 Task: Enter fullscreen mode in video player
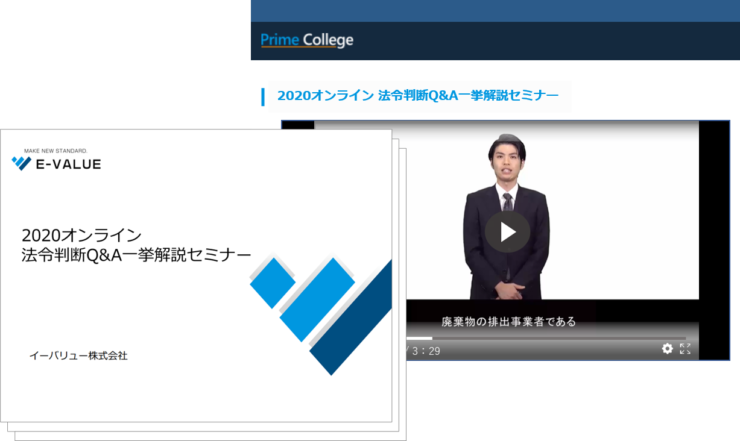[x=685, y=348]
